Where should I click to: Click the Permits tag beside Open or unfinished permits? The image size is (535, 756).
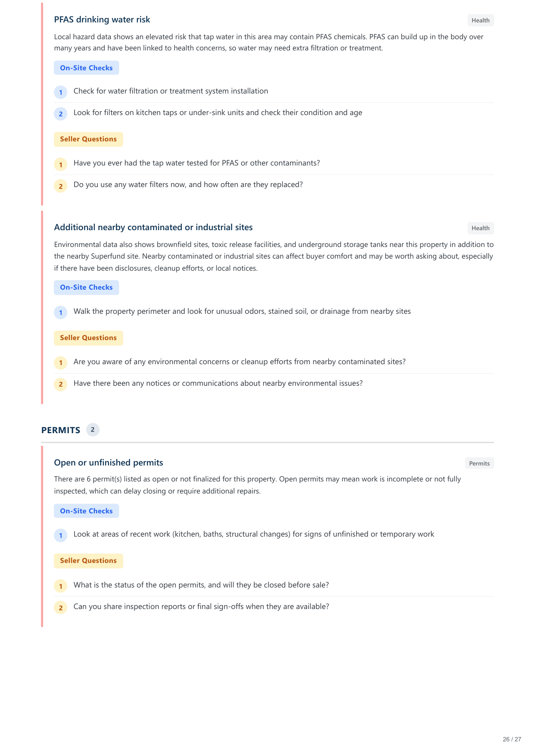click(479, 463)
